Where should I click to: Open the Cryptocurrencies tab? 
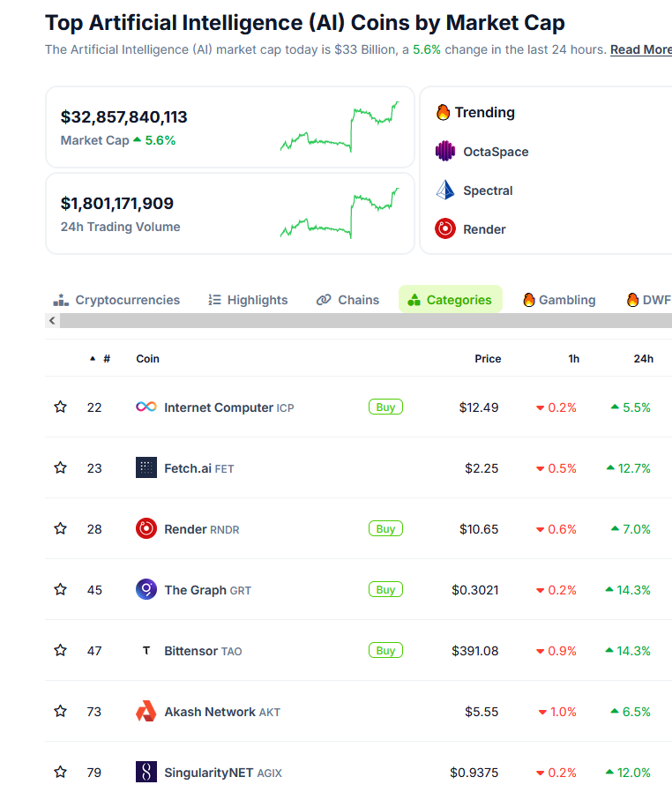(116, 300)
